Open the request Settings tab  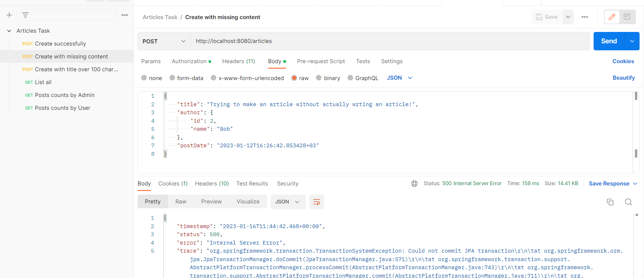coord(392,61)
